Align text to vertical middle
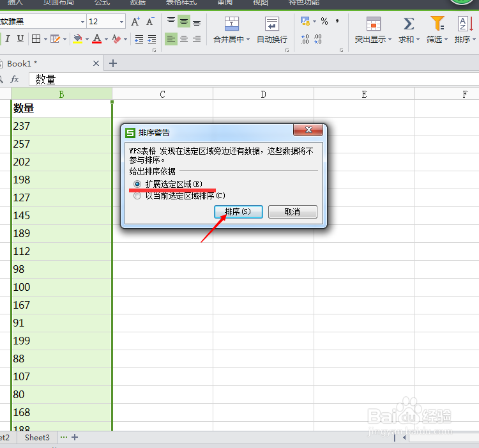 [184, 21]
